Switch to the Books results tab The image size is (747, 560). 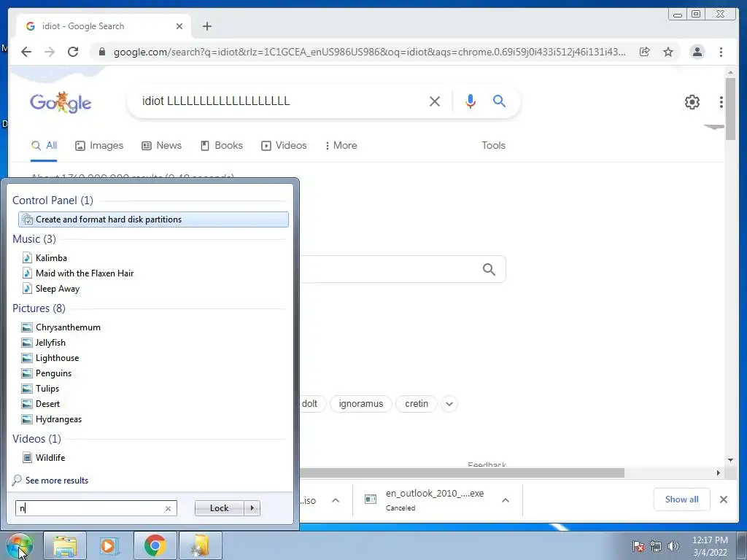pyautogui.click(x=222, y=146)
